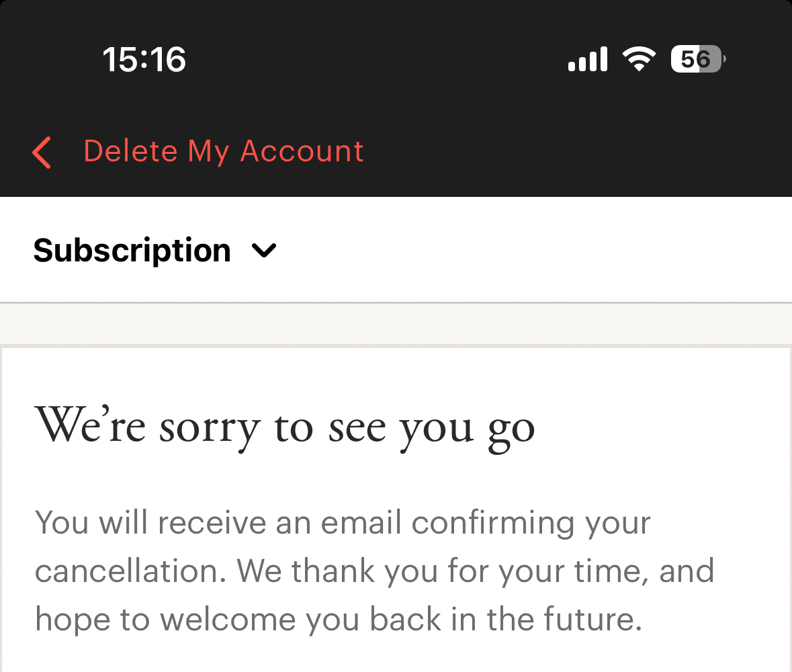The width and height of the screenshot is (792, 672).
Task: Click the beige strip below Subscription row
Action: pyautogui.click(x=396, y=324)
